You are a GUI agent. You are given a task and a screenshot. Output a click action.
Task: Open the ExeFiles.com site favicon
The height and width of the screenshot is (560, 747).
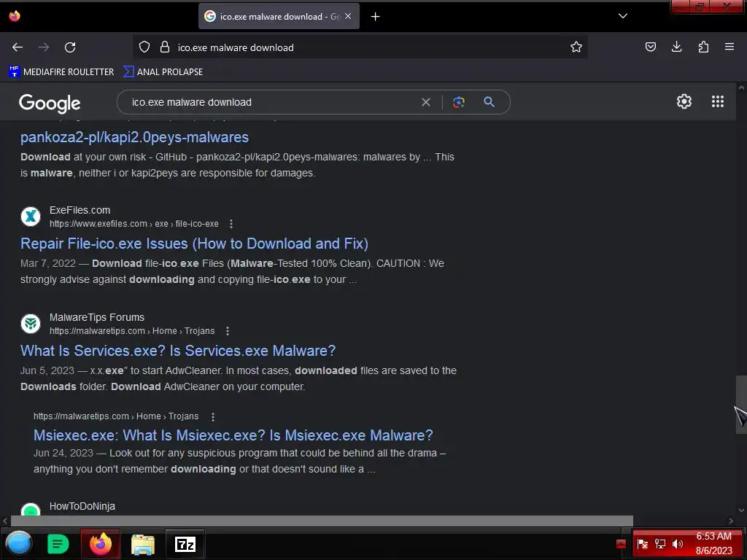point(31,216)
